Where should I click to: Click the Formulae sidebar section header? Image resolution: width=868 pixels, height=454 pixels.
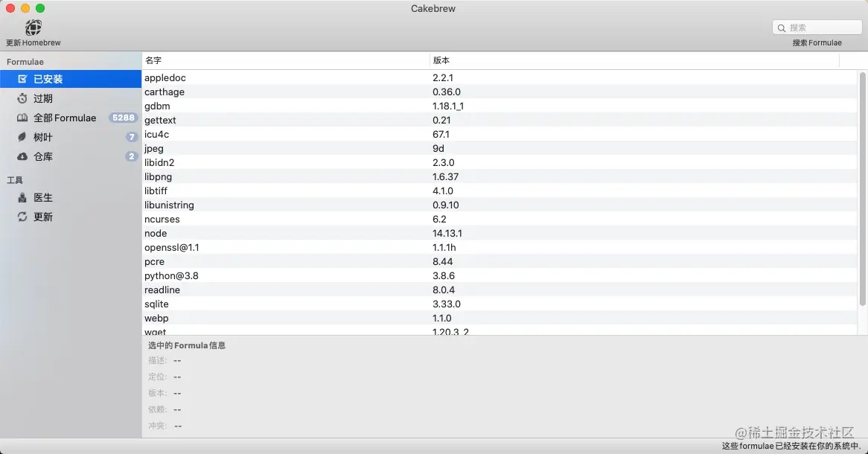25,62
